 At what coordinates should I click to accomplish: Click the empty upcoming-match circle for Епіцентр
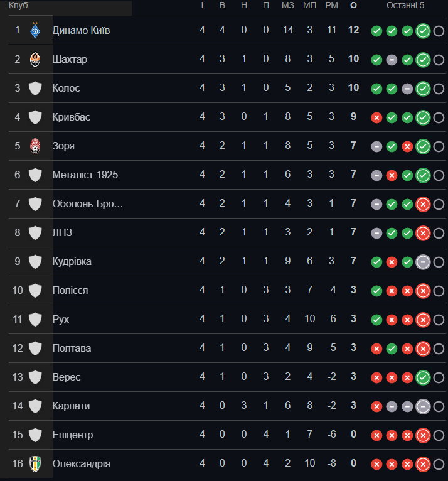coord(439,435)
